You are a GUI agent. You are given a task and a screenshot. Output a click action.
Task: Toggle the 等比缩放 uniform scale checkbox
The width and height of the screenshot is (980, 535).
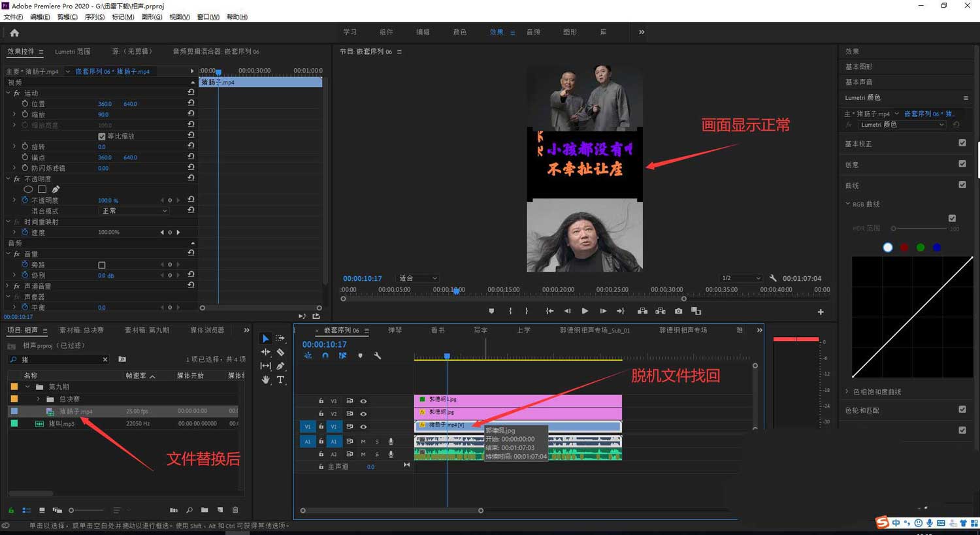[102, 137]
